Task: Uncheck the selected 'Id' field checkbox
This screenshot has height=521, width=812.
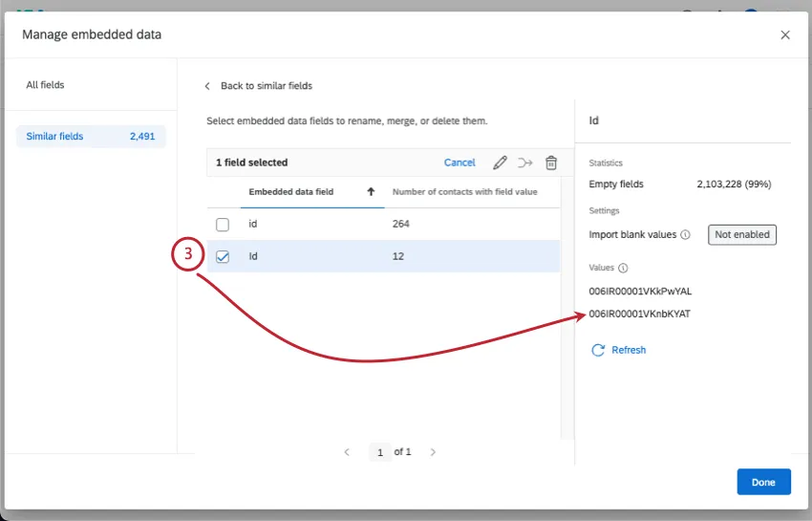Action: pyautogui.click(x=223, y=256)
